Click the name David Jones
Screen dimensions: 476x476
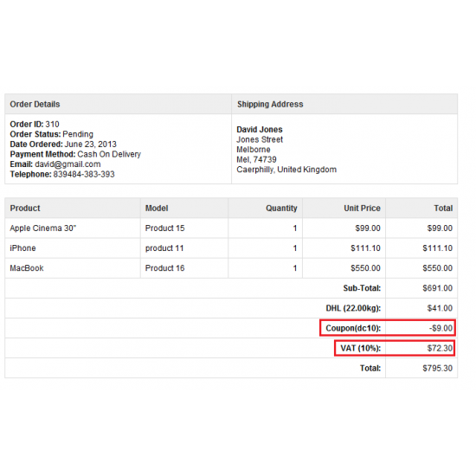[260, 130]
